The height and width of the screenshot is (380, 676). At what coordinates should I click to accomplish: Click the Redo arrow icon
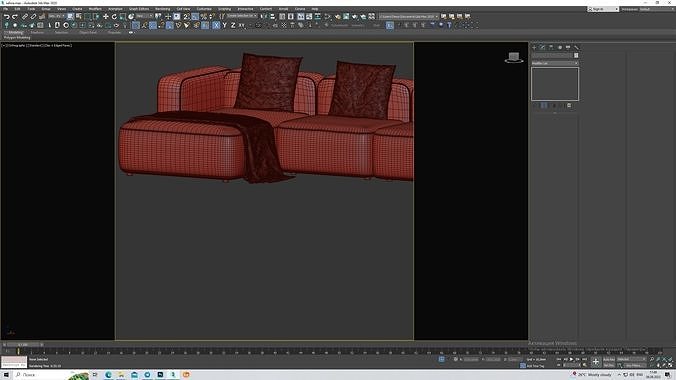15,16
